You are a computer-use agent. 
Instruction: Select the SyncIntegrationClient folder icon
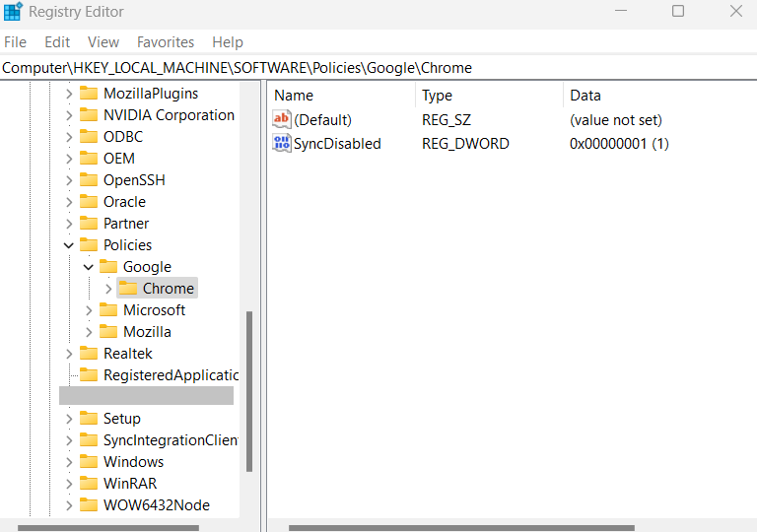(x=89, y=439)
